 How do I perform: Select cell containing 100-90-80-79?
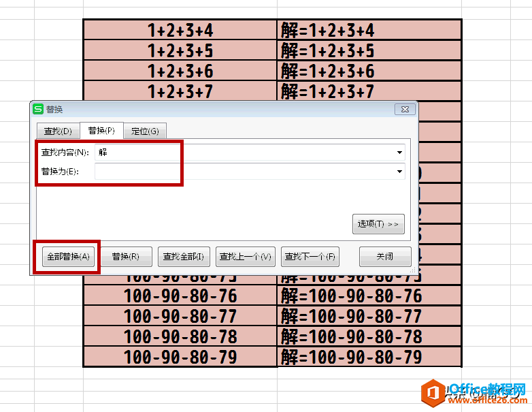click(x=180, y=356)
